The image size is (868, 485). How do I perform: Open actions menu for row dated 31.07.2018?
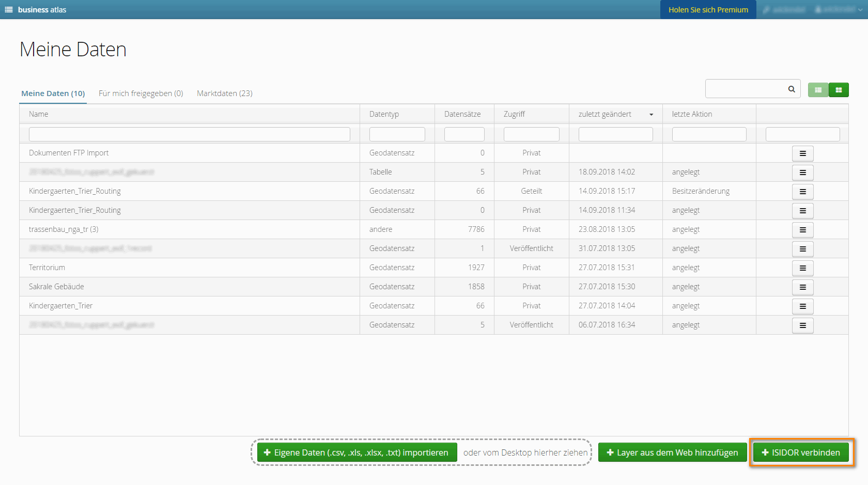click(802, 249)
